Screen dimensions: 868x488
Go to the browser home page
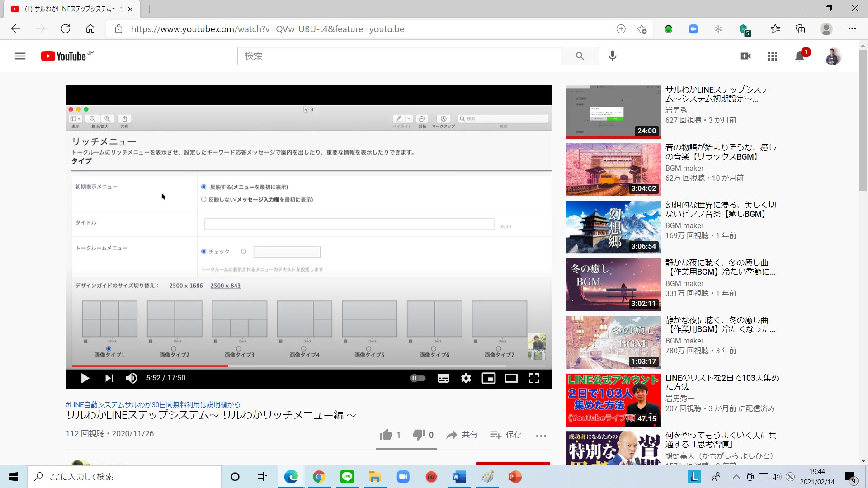pyautogui.click(x=90, y=29)
